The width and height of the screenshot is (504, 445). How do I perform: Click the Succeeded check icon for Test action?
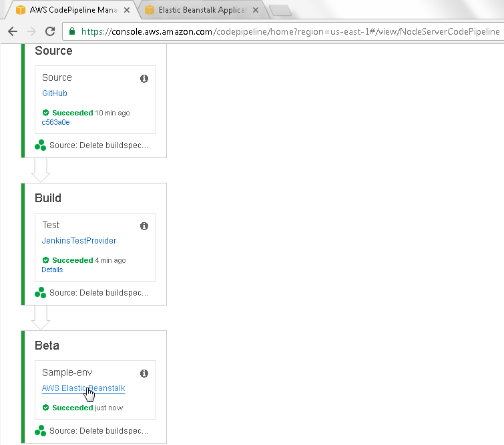point(45,260)
